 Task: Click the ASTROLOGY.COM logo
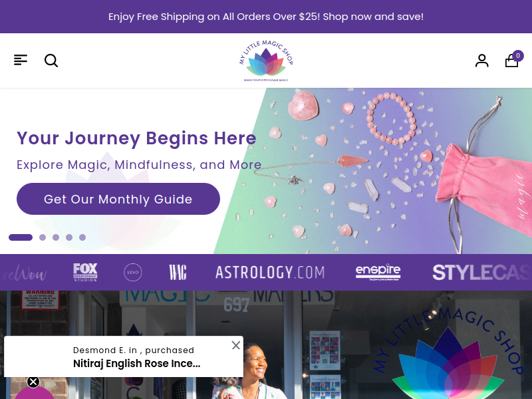pyautogui.click(x=270, y=273)
